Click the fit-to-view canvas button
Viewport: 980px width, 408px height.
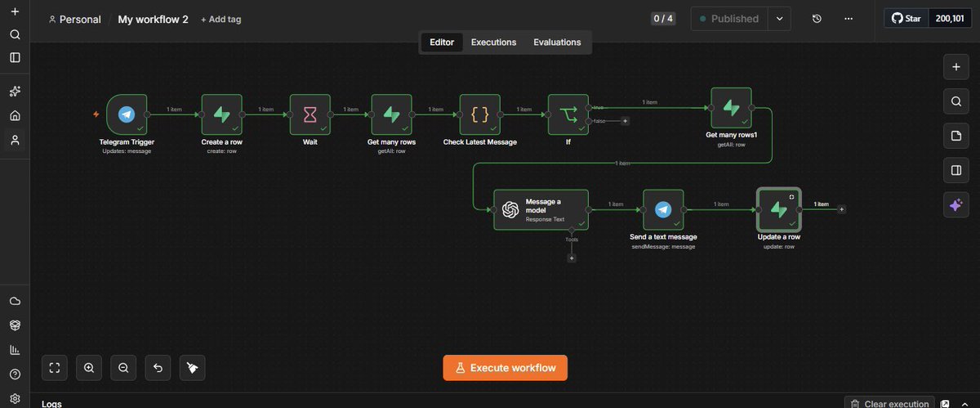point(55,368)
